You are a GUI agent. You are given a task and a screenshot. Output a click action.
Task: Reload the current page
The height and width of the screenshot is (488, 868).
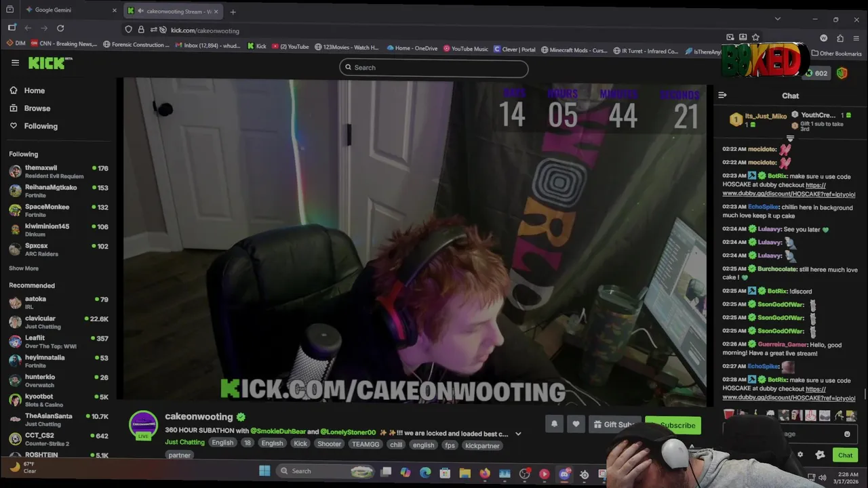click(60, 28)
